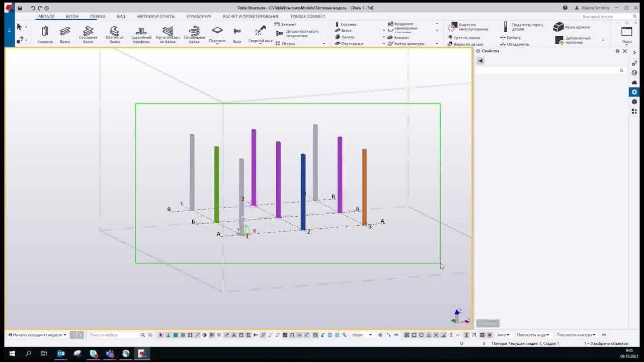The width and height of the screenshot is (644, 362).
Task: Save the model with the disk icon
Action: [20, 8]
